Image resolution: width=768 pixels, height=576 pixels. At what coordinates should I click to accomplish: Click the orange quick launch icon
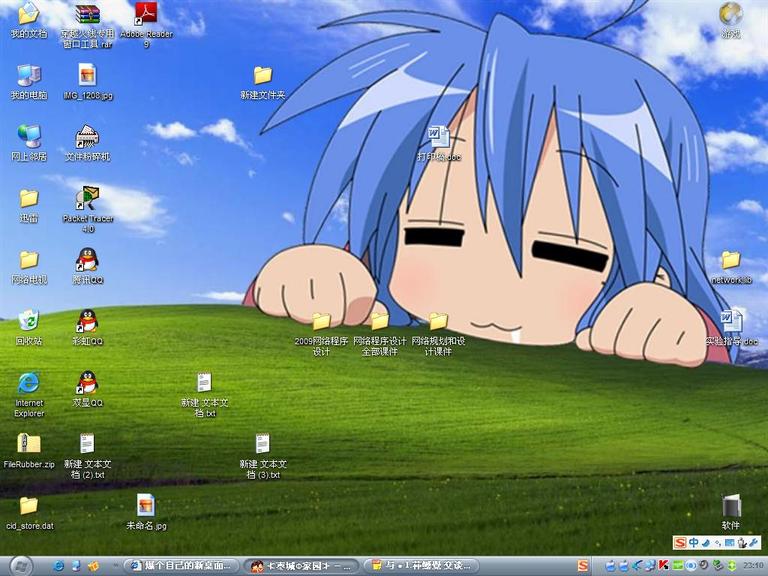point(93,566)
